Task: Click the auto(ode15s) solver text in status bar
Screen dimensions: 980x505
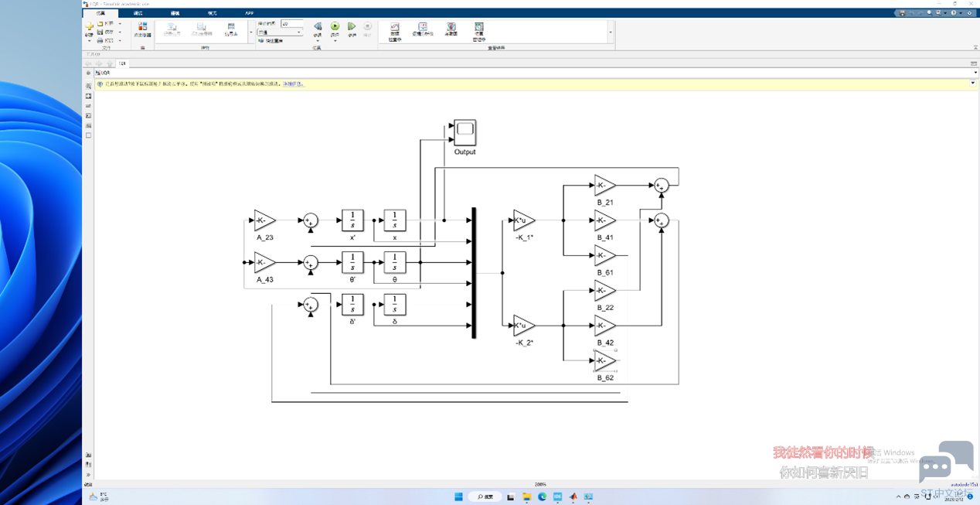Action: coord(964,485)
